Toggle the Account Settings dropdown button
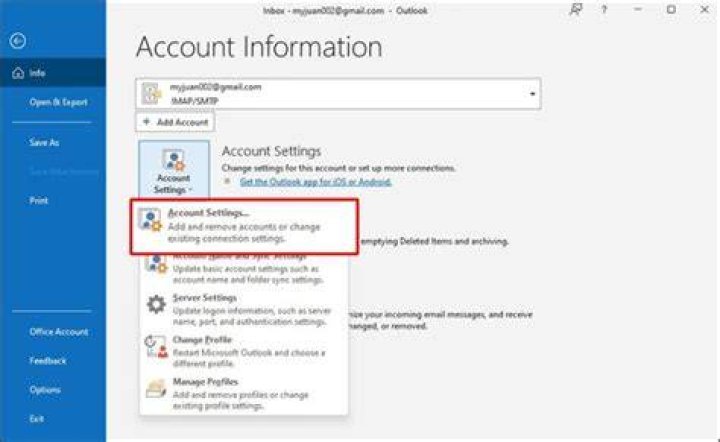Screen dimensions: 720x442 coord(174,169)
